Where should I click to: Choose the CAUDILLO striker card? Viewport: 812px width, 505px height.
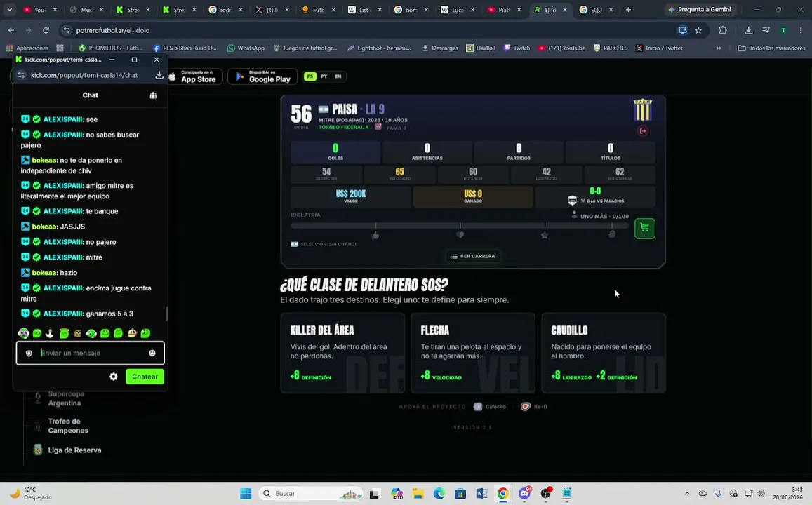coord(604,353)
